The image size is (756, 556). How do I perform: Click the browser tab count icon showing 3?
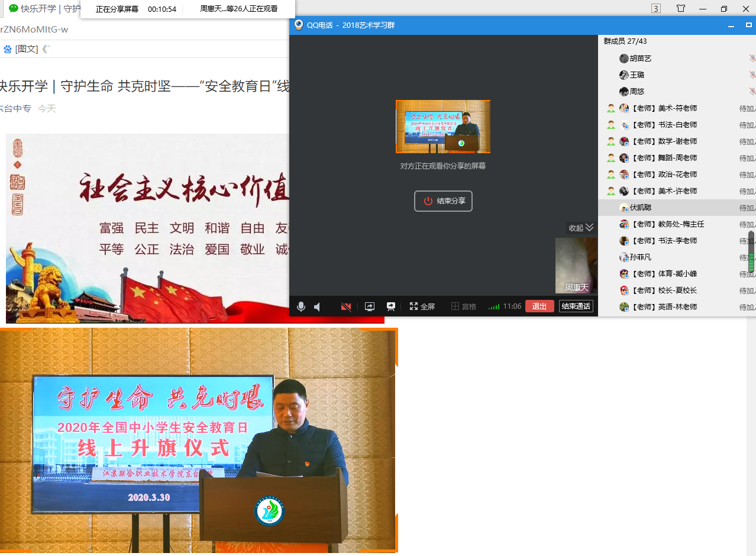[656, 8]
